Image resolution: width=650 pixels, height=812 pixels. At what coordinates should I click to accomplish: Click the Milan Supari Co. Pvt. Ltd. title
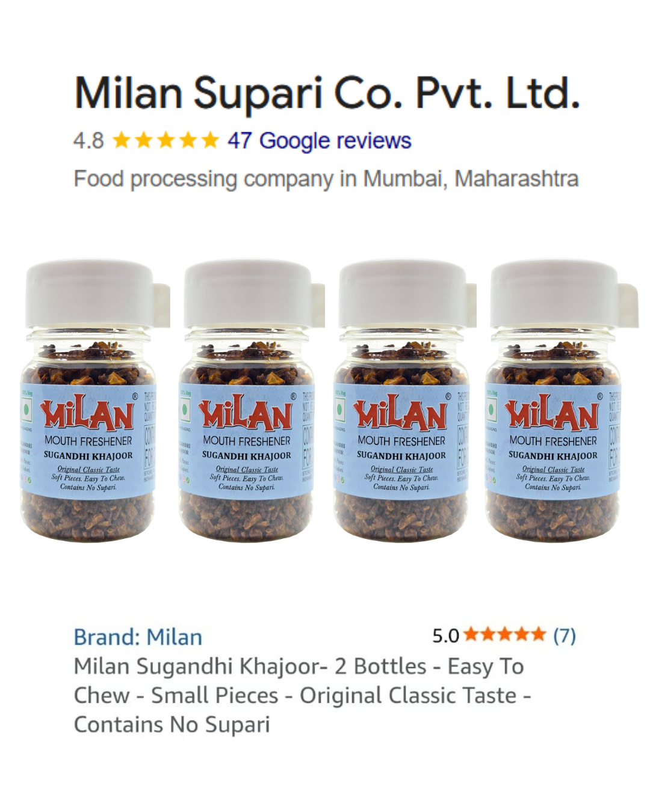[x=327, y=93]
